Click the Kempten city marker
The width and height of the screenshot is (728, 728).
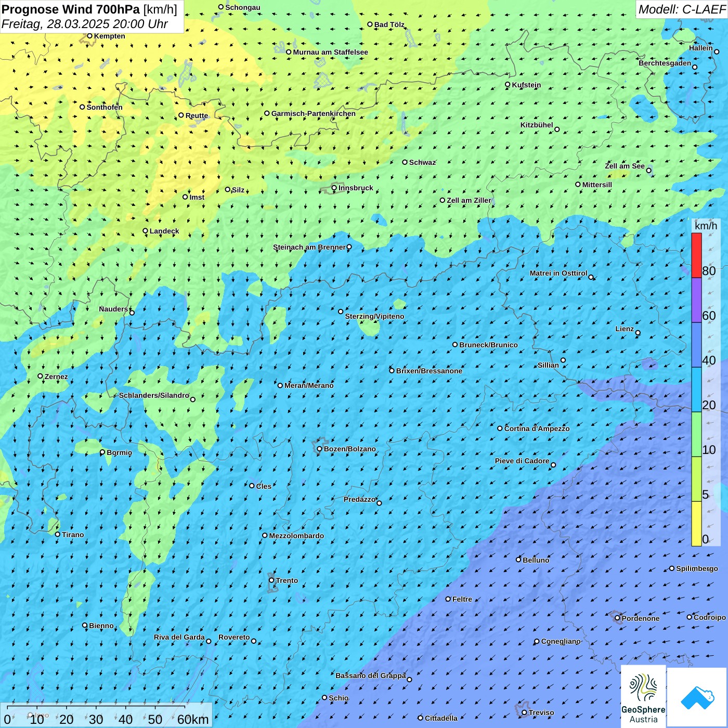click(89, 36)
